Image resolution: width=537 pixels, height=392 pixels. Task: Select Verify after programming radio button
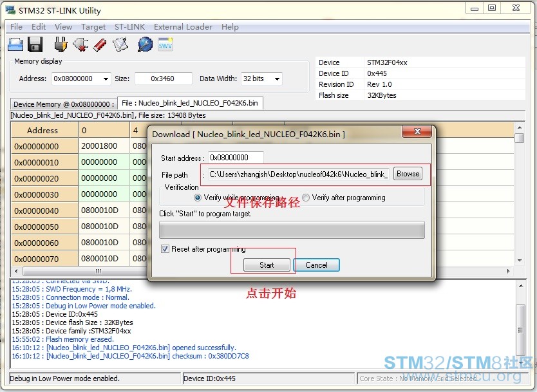pos(305,198)
